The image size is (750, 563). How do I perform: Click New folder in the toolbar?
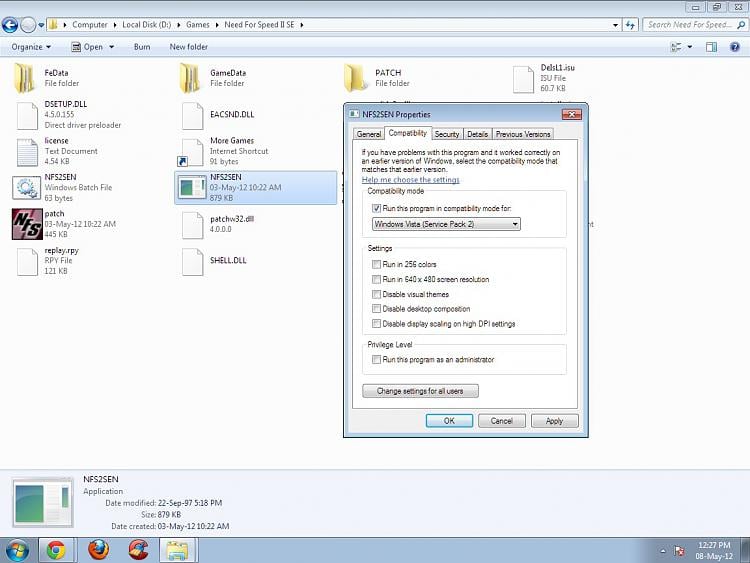pos(188,47)
